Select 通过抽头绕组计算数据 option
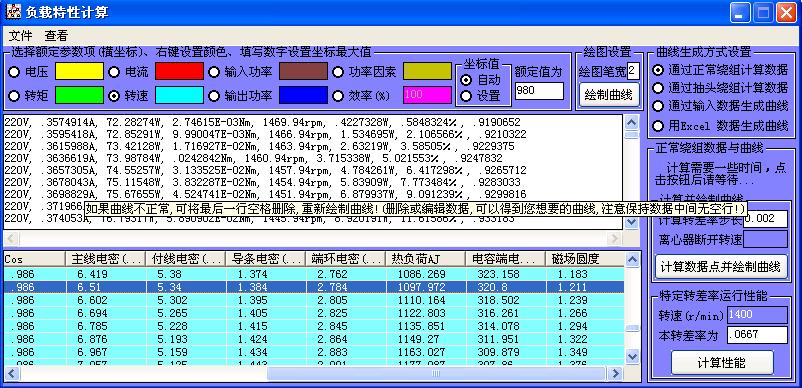This screenshot has height=388, width=802. tap(658, 88)
